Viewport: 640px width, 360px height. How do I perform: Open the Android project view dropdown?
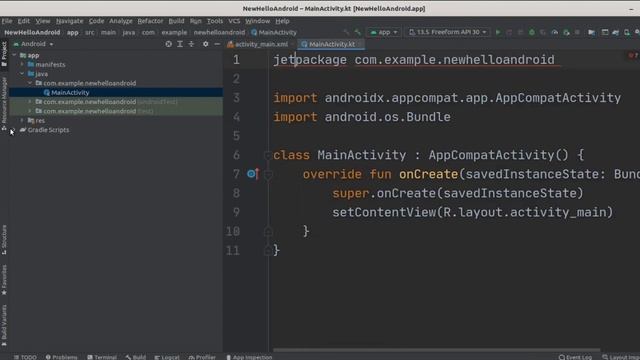(33, 44)
